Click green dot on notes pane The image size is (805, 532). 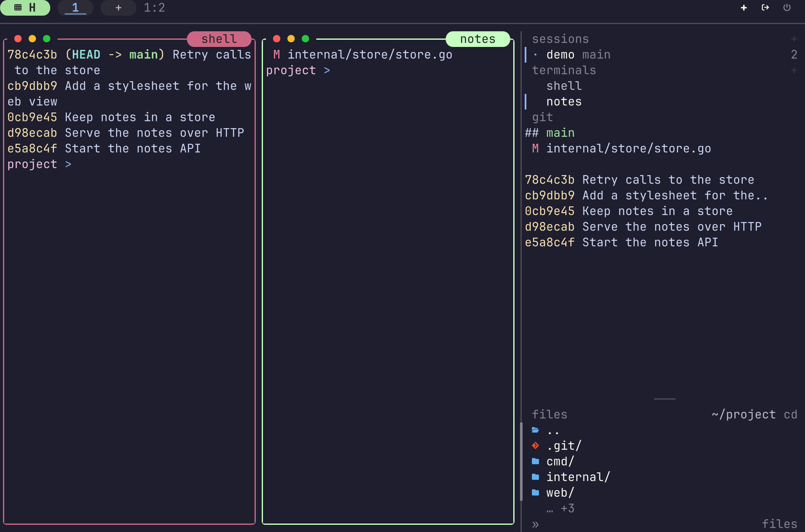coord(305,38)
